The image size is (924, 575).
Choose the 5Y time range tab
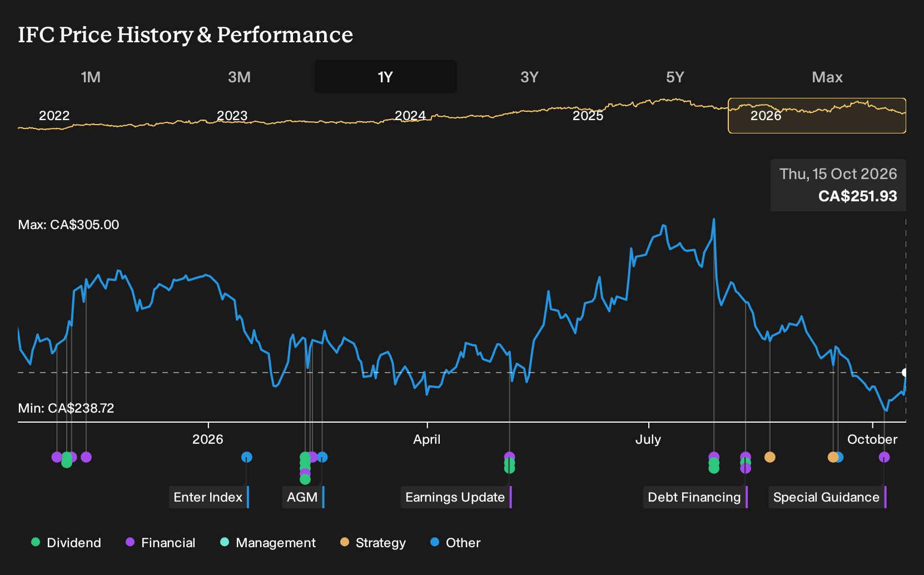tap(675, 77)
